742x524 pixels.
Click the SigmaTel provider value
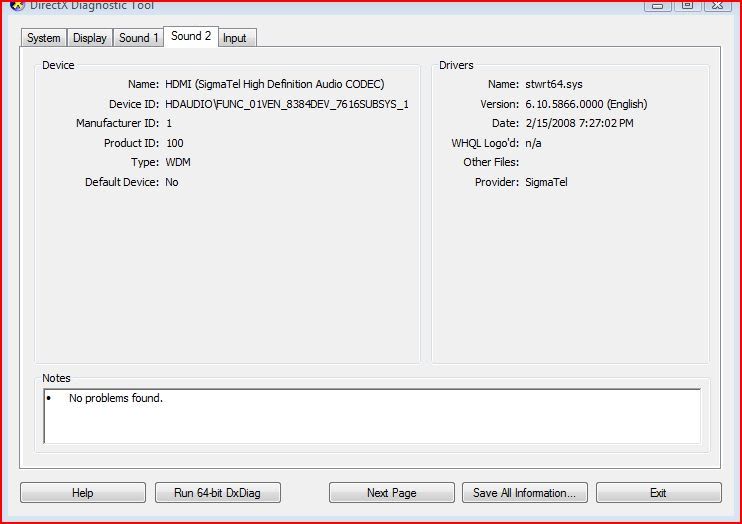546,182
